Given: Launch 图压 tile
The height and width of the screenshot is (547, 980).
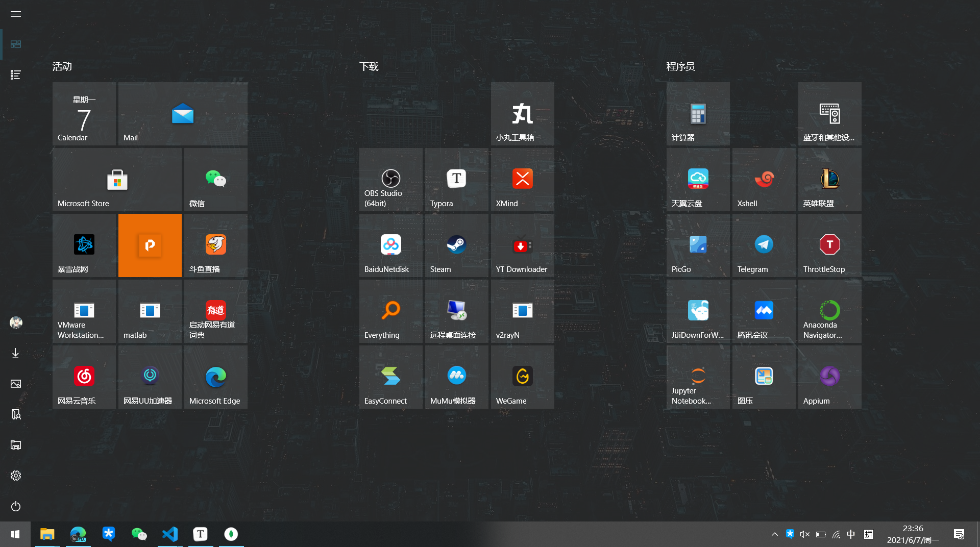Looking at the screenshot, I should coord(764,377).
